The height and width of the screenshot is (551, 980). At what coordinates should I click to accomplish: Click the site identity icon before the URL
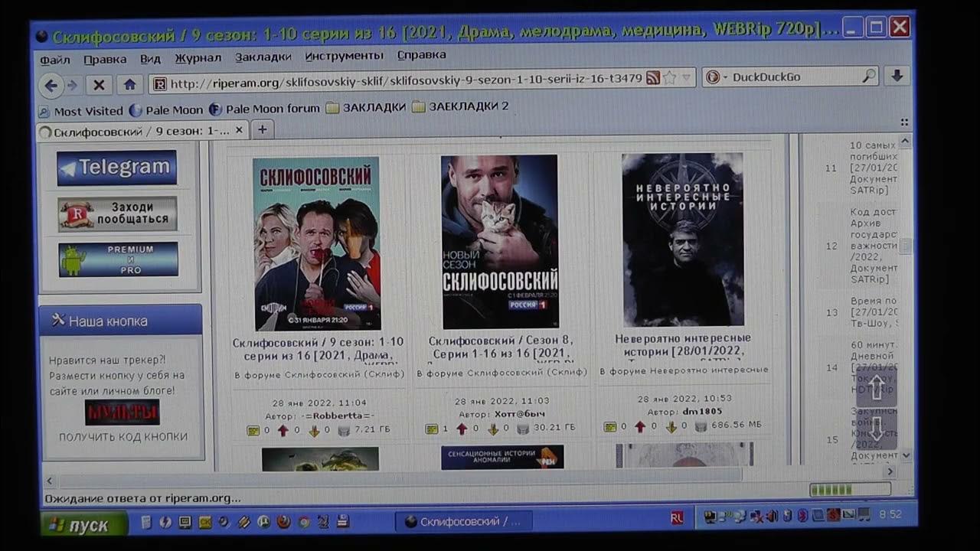[x=159, y=84]
